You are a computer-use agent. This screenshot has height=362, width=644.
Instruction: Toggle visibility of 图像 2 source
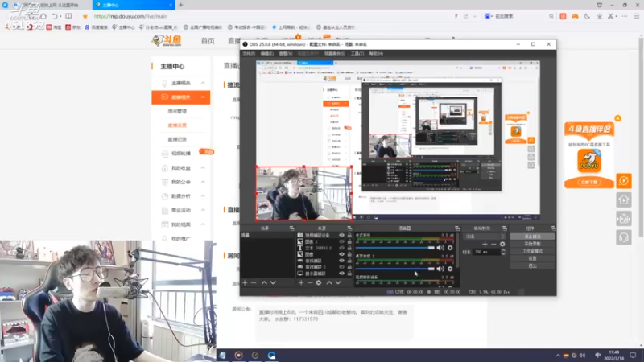click(341, 242)
